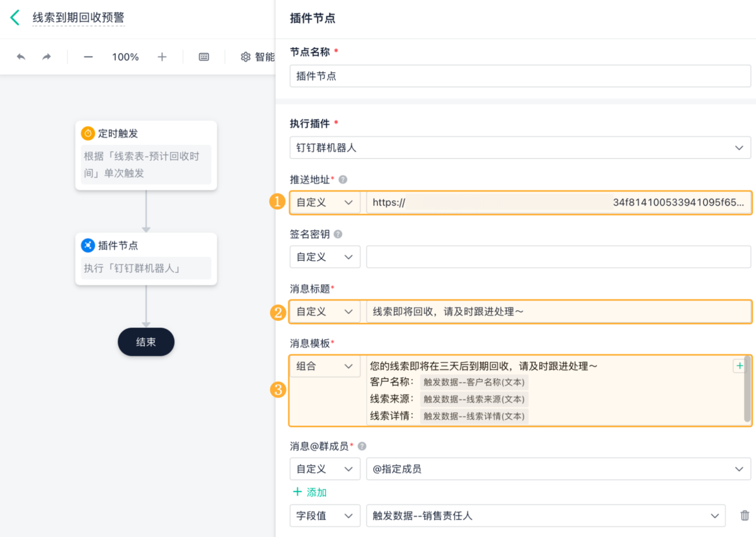Viewport: 756px width, 537px height.
Task: Click the redo arrow icon
Action: [x=47, y=57]
